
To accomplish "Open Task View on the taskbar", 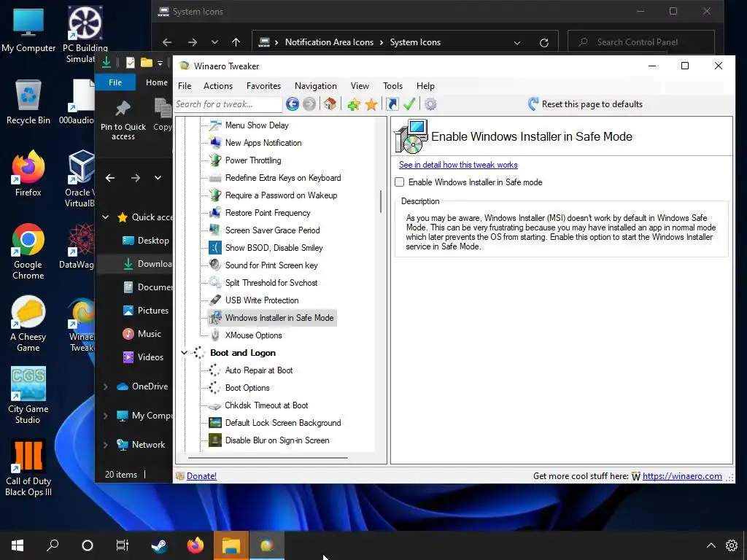I will click(x=123, y=545).
